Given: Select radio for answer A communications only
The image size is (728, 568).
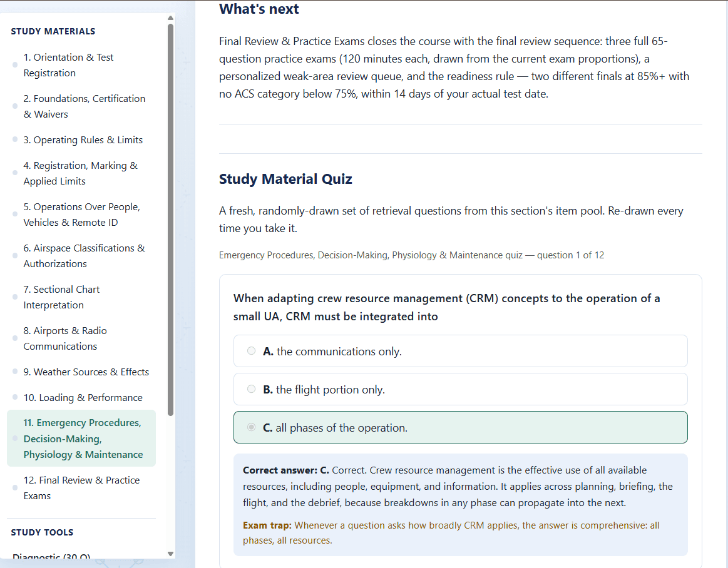Looking at the screenshot, I should coord(251,351).
